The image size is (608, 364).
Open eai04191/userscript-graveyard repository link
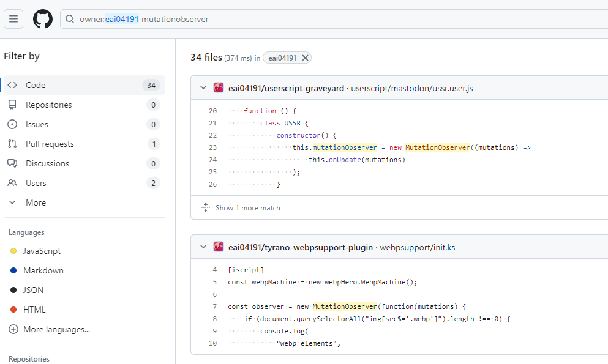[286, 88]
